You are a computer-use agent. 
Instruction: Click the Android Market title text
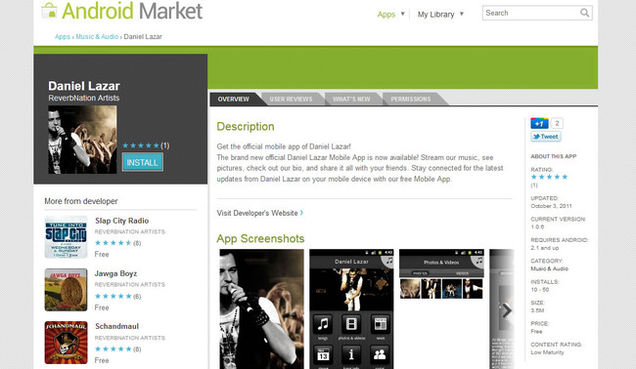click(132, 11)
